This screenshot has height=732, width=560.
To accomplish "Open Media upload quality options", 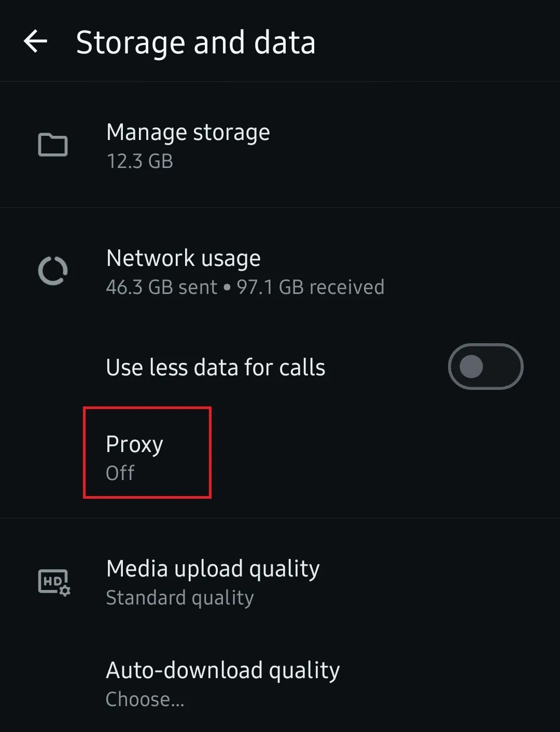I will (x=213, y=569).
